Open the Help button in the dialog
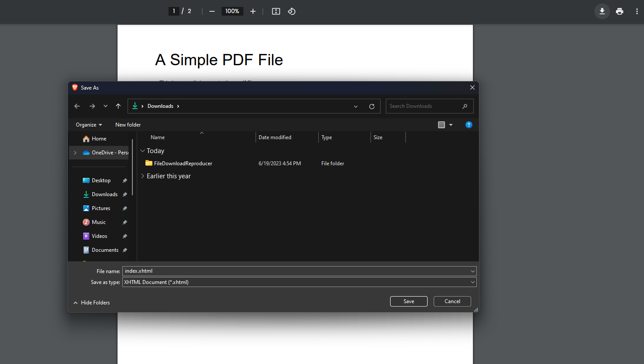This screenshot has height=364, width=644. 469,125
